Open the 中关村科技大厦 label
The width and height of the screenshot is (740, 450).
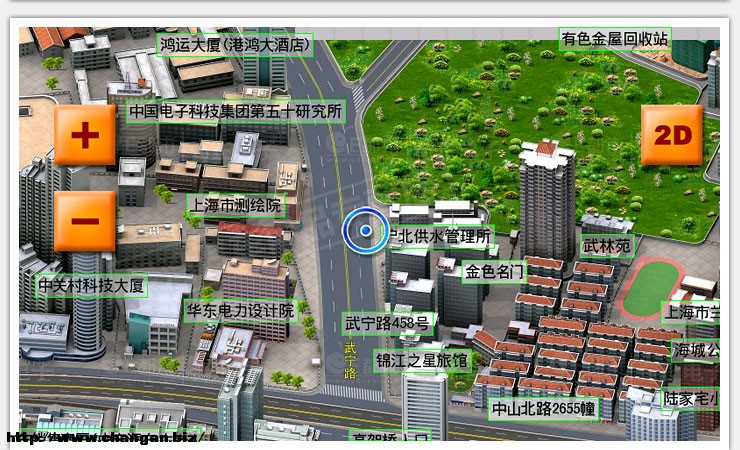click(92, 286)
